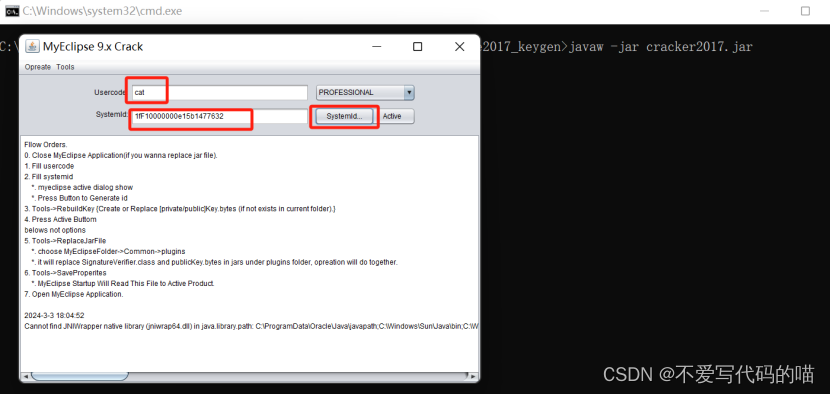Click the 'Fllow Orders.' line in the log
The image size is (831, 394).
[x=46, y=144]
